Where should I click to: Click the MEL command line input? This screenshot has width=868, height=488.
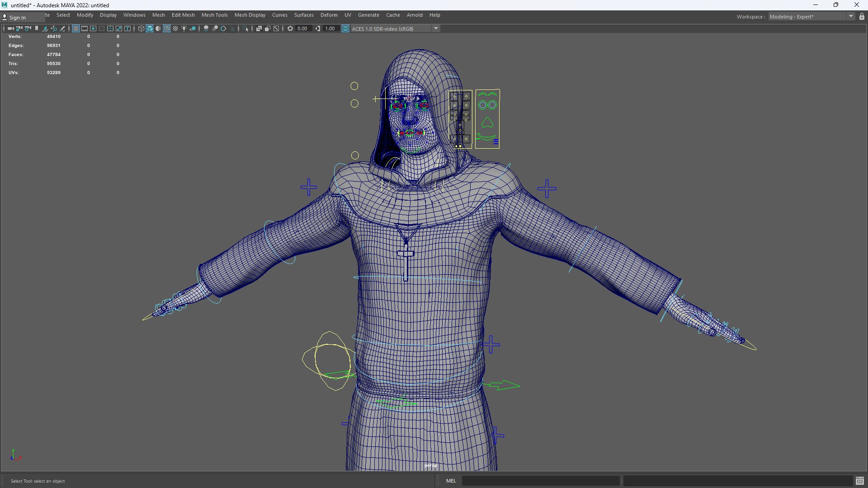coord(540,481)
